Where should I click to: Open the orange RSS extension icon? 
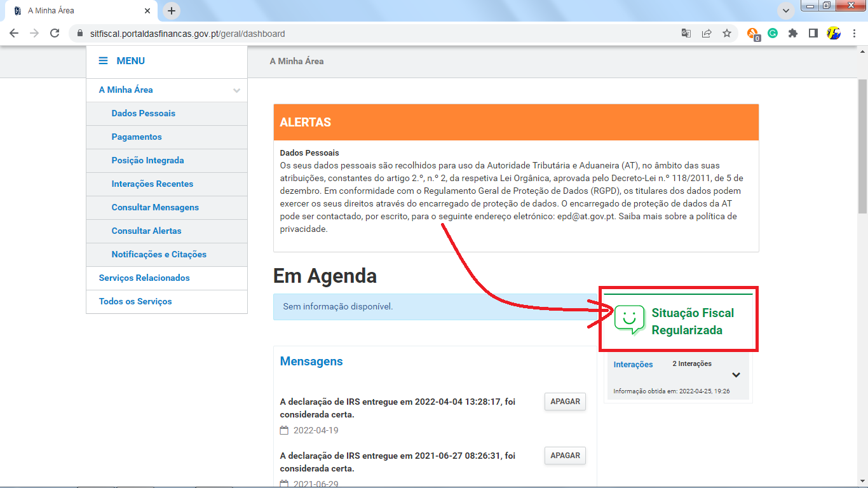coord(753,34)
